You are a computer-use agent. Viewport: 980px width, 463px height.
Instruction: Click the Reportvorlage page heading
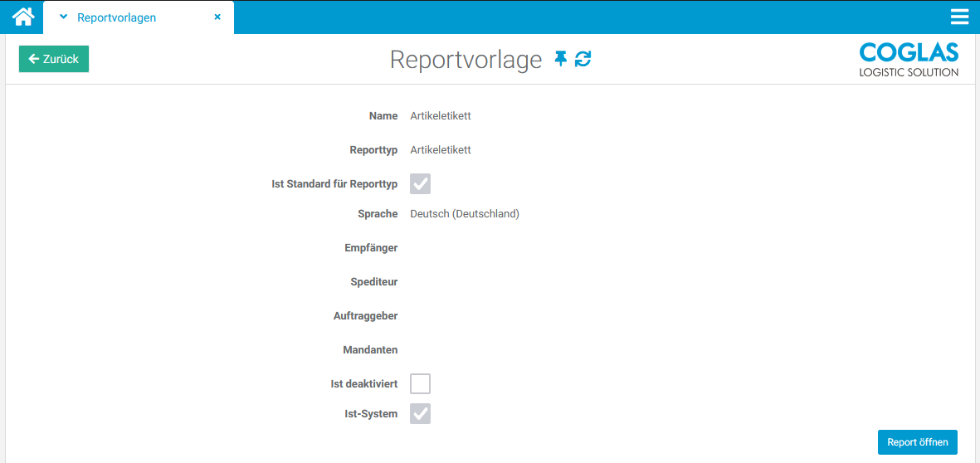[466, 60]
